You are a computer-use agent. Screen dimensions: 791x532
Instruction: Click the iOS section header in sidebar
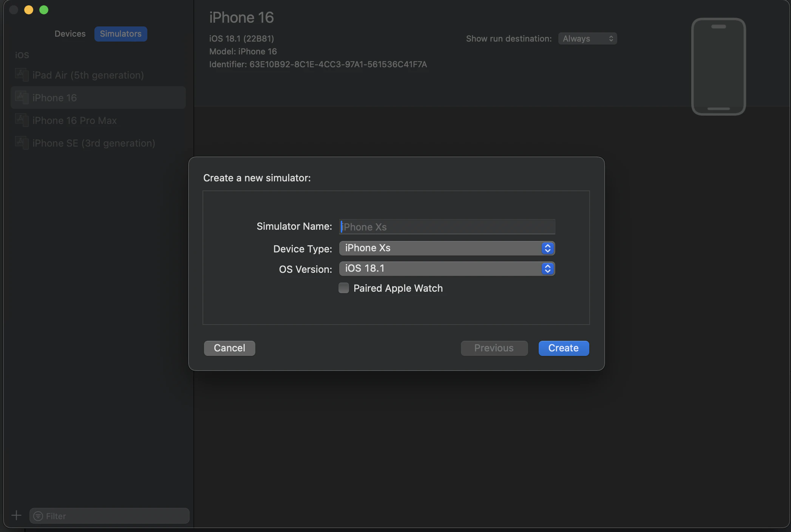coord(22,55)
